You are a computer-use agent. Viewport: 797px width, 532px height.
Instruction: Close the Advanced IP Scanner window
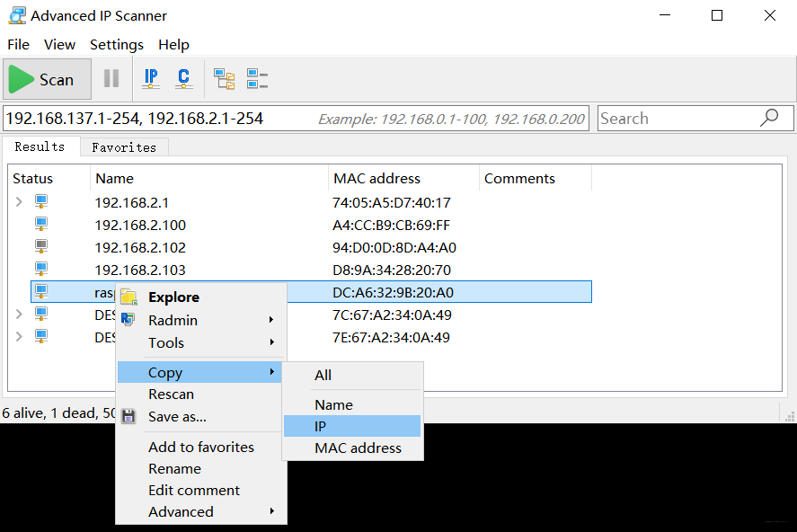(769, 16)
